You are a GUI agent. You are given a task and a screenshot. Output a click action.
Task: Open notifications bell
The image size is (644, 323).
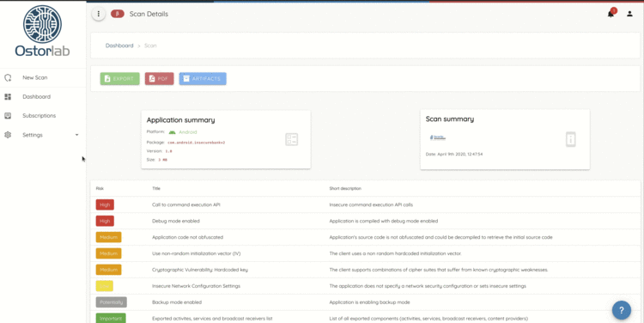(611, 14)
